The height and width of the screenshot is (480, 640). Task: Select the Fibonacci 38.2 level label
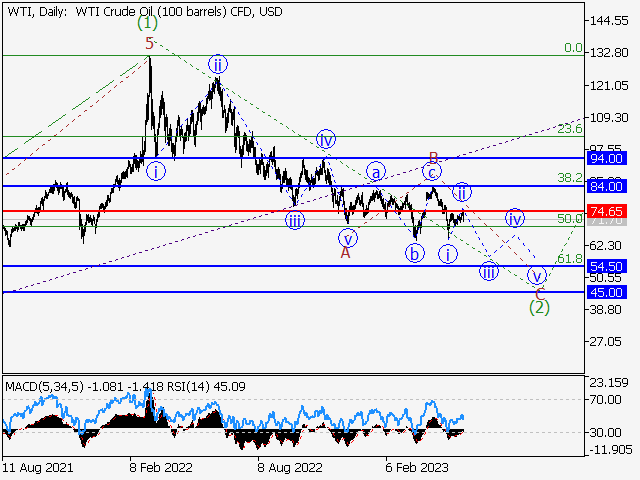pyautogui.click(x=570, y=178)
